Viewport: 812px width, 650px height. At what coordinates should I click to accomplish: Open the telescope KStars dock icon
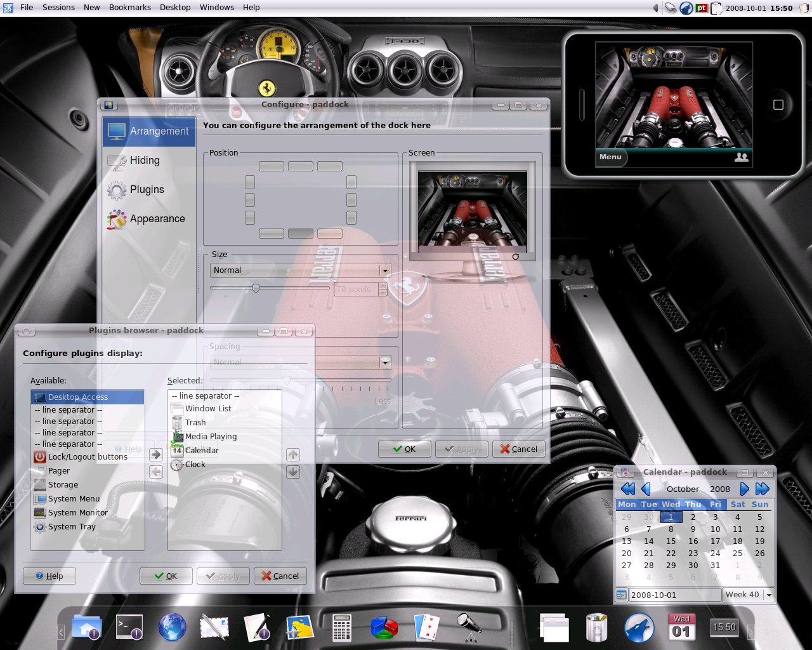(x=469, y=627)
